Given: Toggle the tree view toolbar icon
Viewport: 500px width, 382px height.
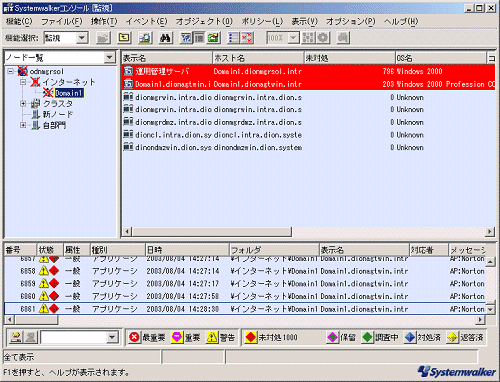Looking at the screenshot, I should [186, 38].
